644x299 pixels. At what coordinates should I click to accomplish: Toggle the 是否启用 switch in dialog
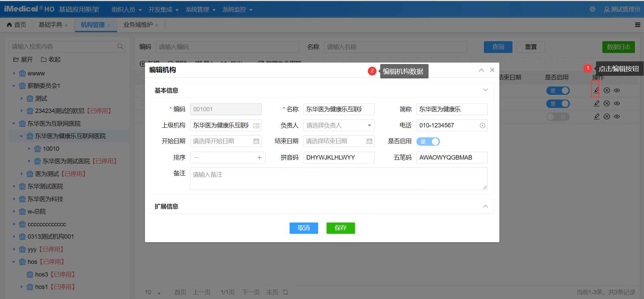[428, 141]
